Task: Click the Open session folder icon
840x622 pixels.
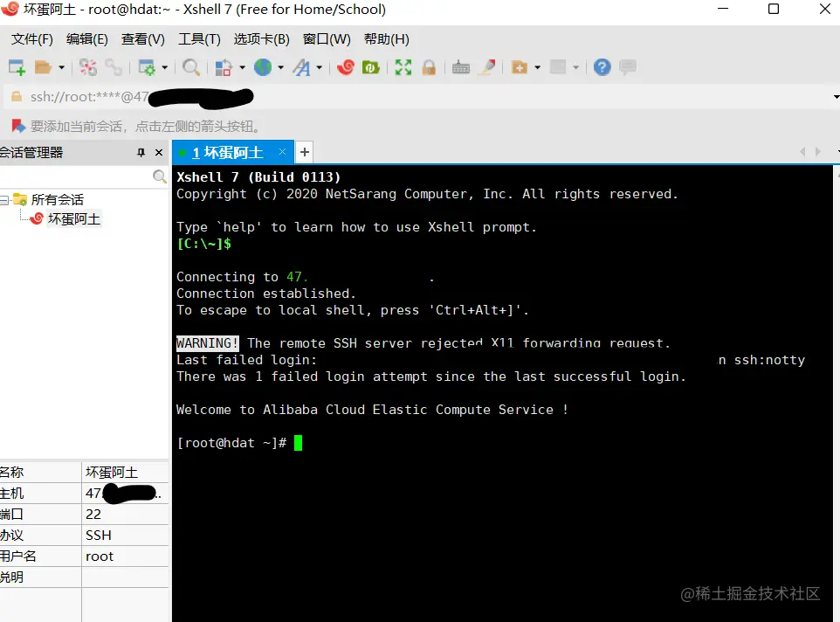Action: [43, 67]
